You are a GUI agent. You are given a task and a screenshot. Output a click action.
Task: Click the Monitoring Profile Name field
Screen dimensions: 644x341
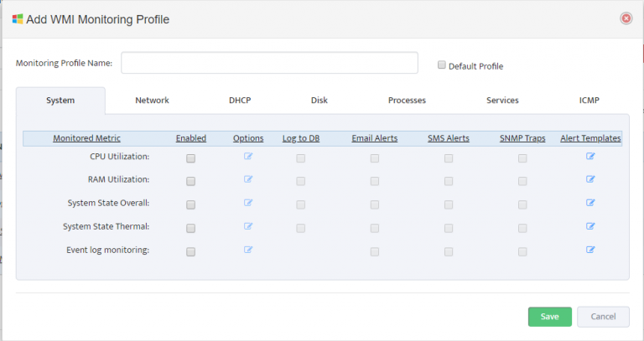tap(269, 63)
